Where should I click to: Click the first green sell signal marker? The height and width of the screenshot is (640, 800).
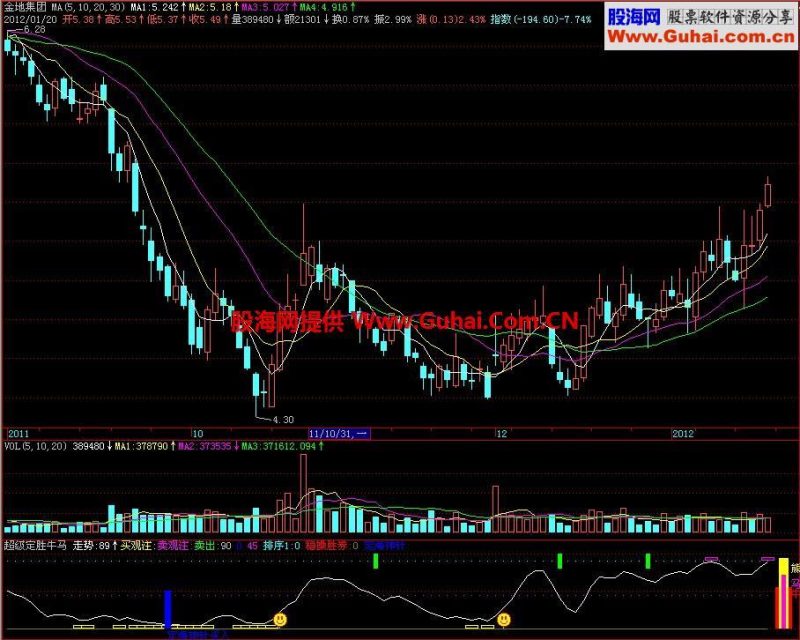click(x=376, y=561)
